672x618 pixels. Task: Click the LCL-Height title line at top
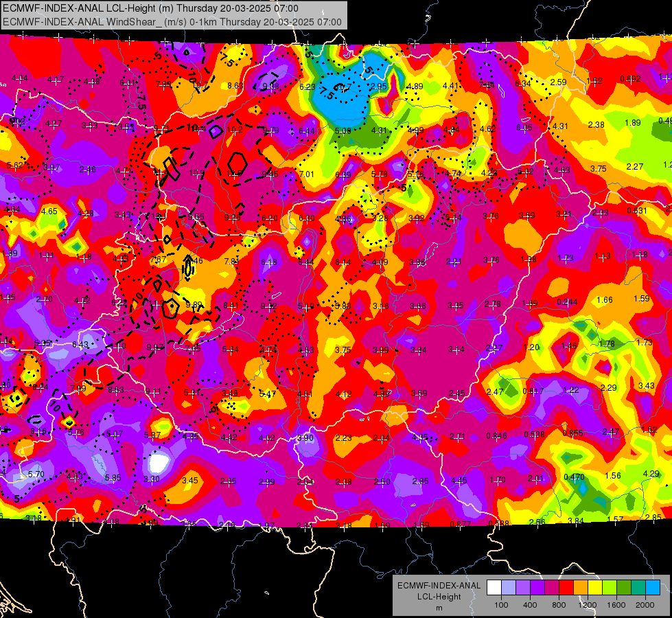pyautogui.click(x=151, y=8)
